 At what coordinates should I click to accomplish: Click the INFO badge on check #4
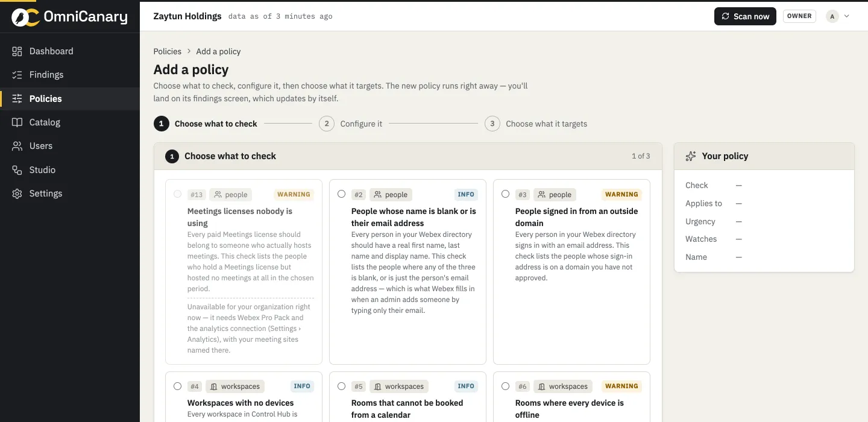click(302, 386)
